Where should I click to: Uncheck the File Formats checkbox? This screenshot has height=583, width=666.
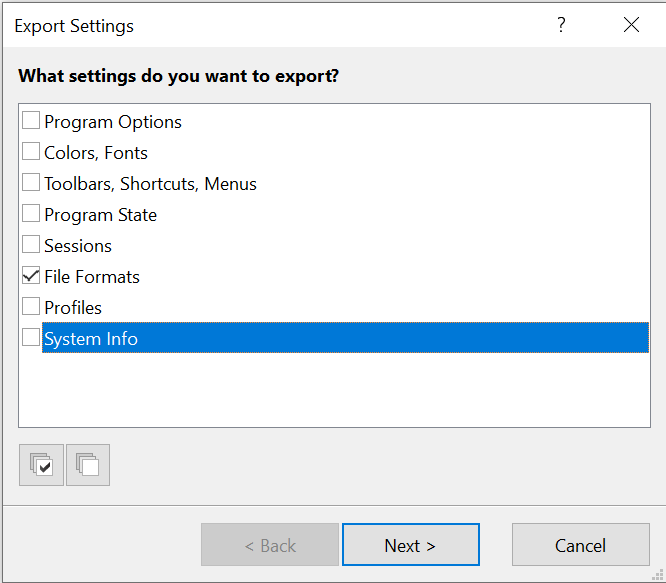(31, 276)
